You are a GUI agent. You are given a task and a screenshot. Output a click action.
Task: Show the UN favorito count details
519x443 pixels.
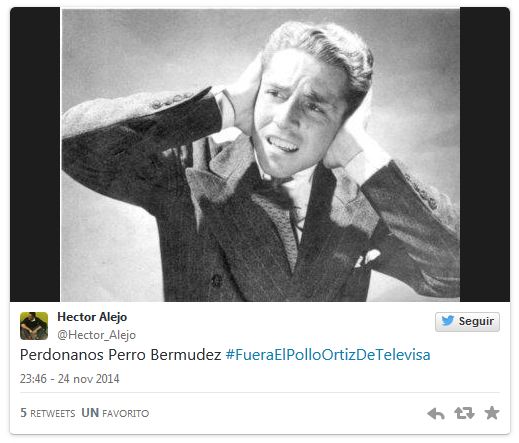115,413
